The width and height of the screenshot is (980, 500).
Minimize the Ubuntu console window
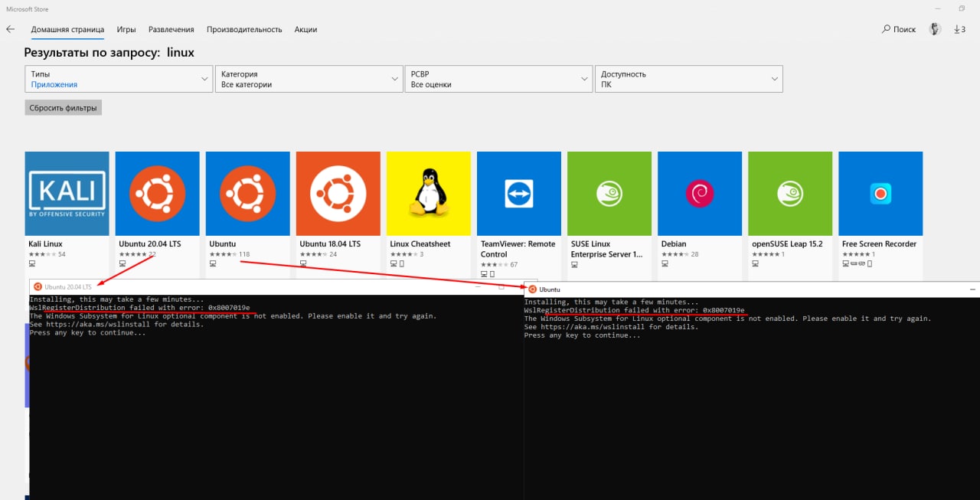(x=972, y=289)
